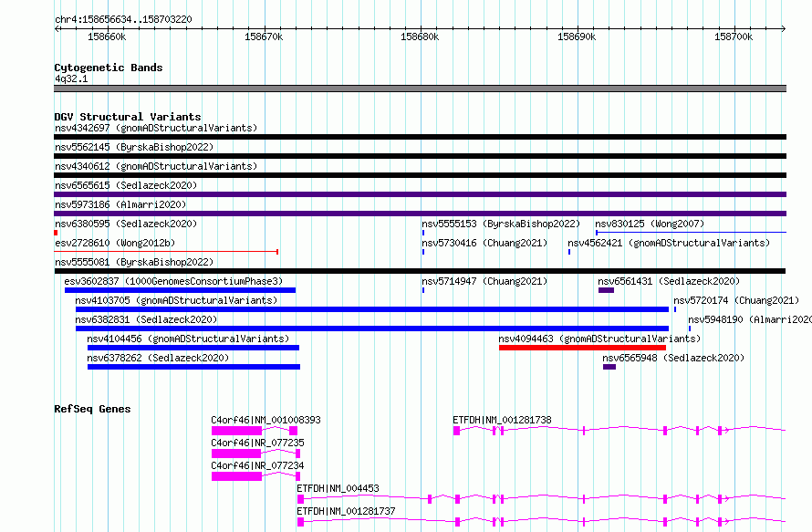Viewport: 812px width, 532px height.
Task: Click the ETFDH|NM_004453 gene label
Action: 338,488
